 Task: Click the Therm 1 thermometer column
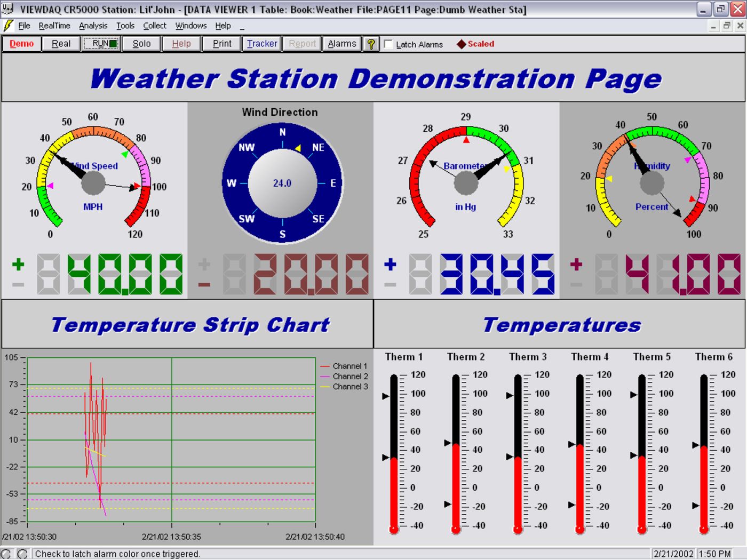394,453
